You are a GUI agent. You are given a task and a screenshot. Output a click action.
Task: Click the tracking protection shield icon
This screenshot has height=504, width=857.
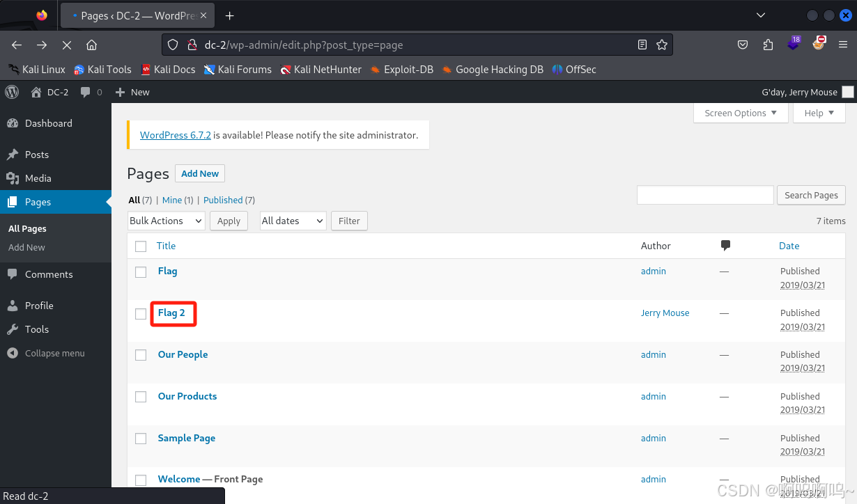[174, 45]
